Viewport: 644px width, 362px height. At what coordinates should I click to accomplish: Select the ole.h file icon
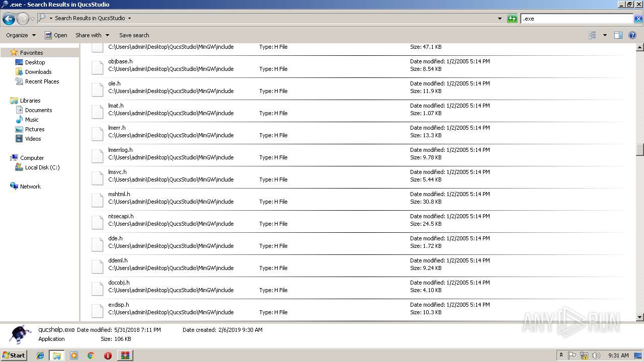(x=98, y=89)
